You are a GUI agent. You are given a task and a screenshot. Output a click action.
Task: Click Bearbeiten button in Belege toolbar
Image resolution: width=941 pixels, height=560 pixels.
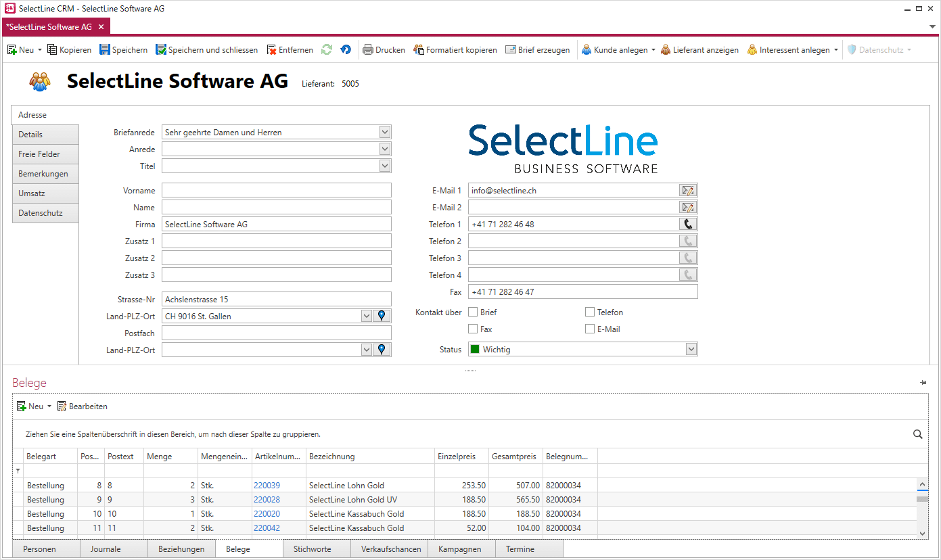pyautogui.click(x=82, y=406)
